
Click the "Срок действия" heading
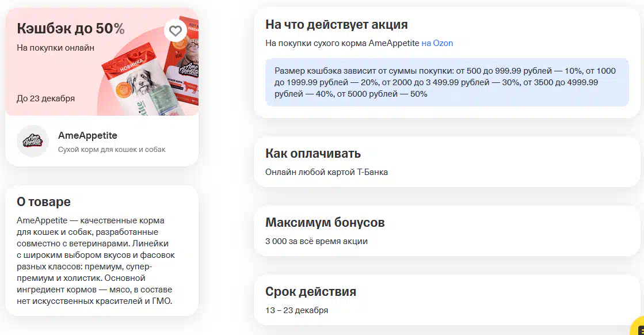tap(311, 291)
